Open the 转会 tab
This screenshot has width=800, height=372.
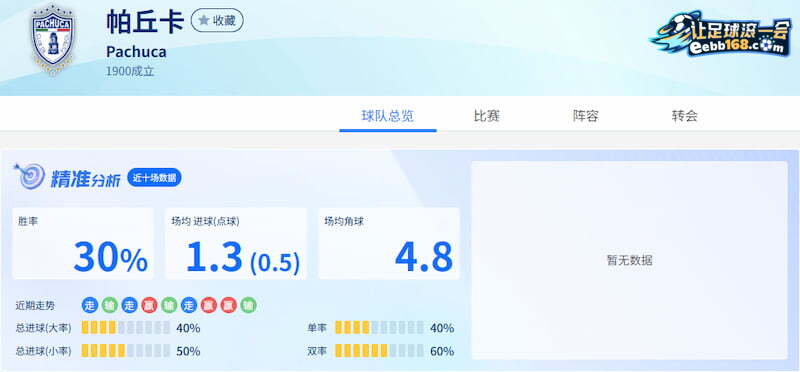pos(684,116)
